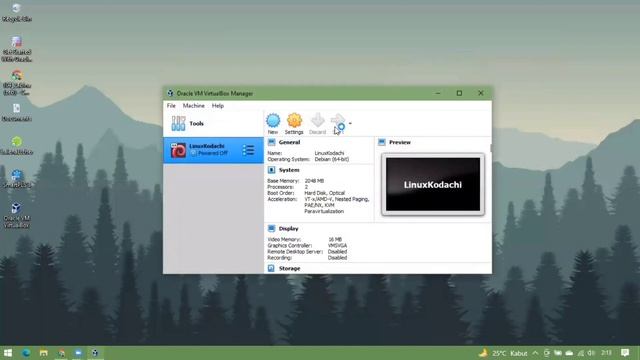640x360 pixels.
Task: Select the Recycle Bin desktop icon
Action: [16, 12]
